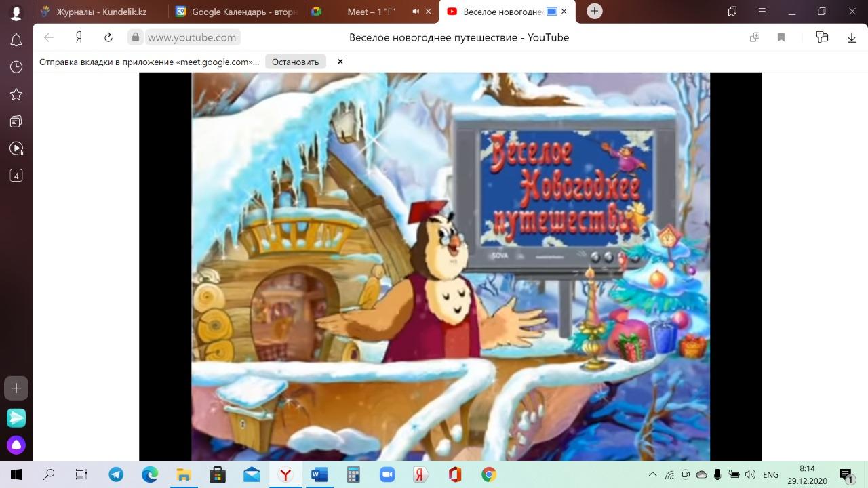868x488 pixels.
Task: Expand the hidden system tray icons
Action: pos(652,474)
